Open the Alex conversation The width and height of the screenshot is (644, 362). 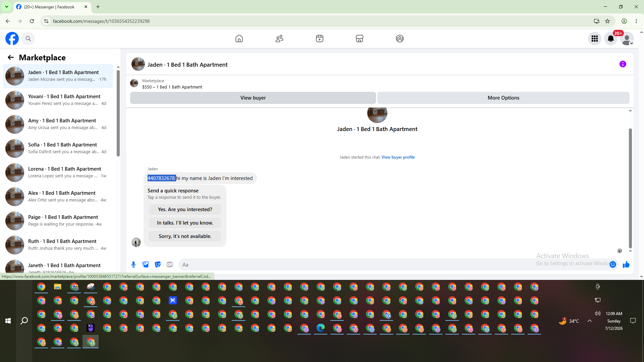click(58, 197)
